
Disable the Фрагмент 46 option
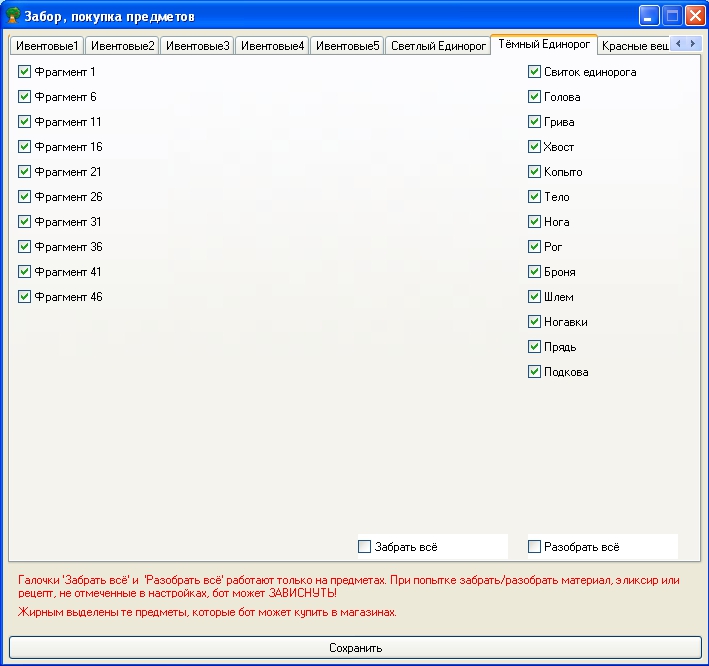click(x=25, y=297)
